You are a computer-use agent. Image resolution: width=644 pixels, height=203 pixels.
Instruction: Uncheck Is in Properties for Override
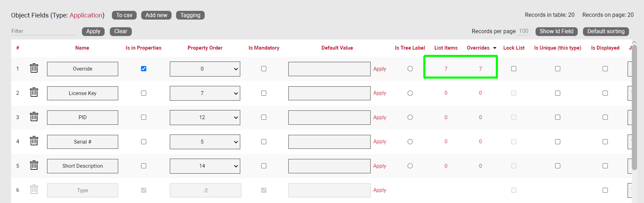[144, 69]
